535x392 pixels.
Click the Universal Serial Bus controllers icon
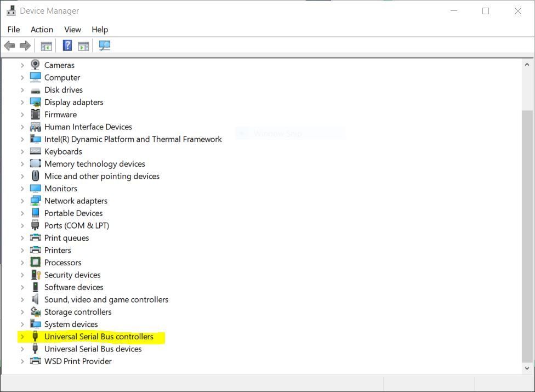click(x=35, y=337)
